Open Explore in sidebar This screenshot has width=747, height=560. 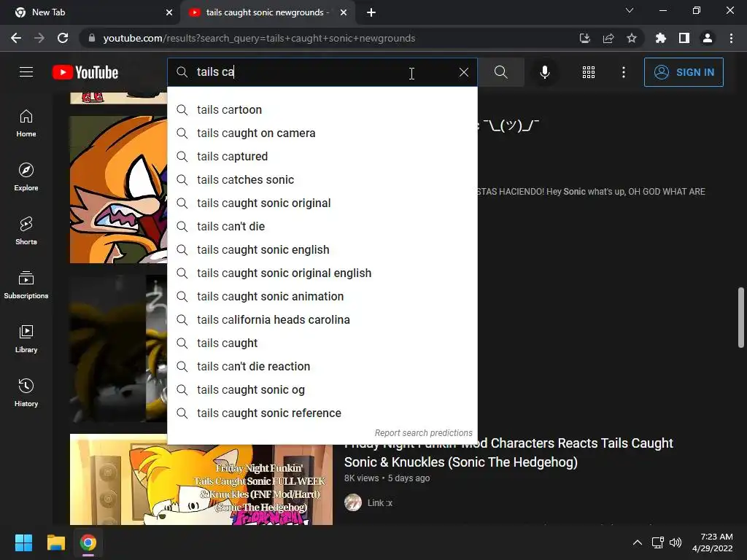[26, 177]
